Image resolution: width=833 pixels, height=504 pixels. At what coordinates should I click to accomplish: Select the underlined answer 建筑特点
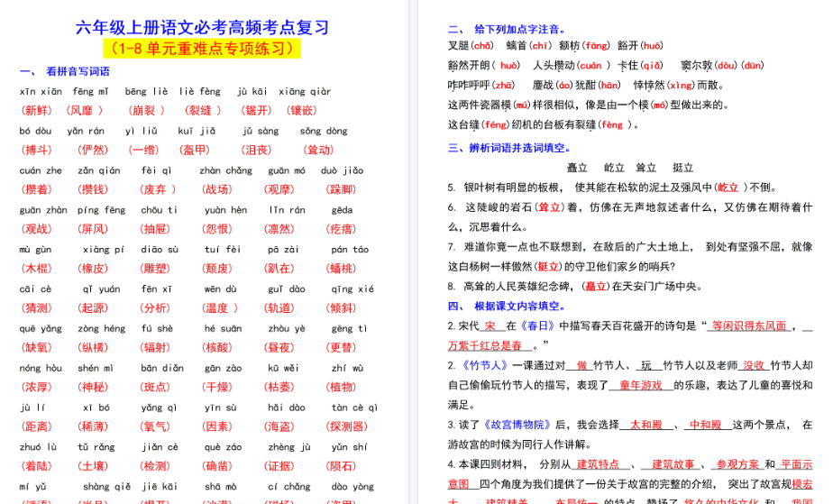coord(599,464)
